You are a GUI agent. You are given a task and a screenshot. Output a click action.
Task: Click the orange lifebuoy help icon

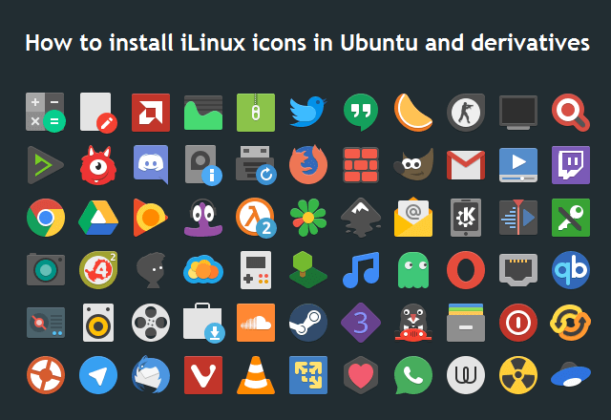46,375
